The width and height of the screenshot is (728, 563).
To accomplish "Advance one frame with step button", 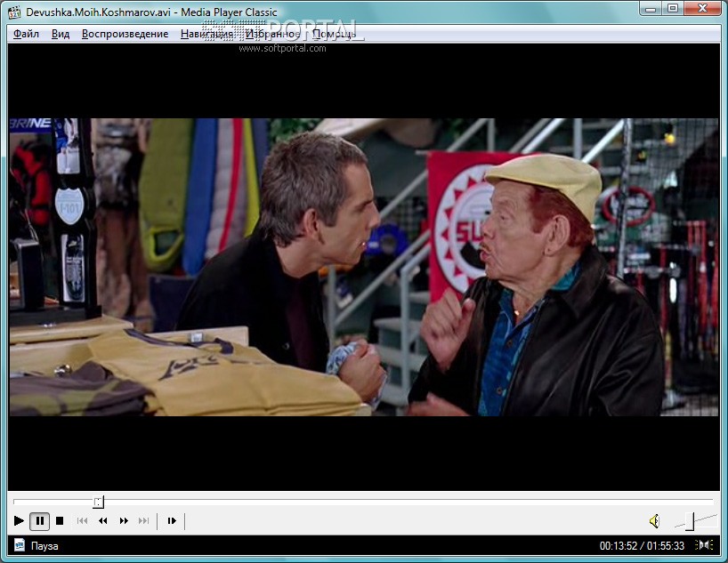I will (x=172, y=521).
